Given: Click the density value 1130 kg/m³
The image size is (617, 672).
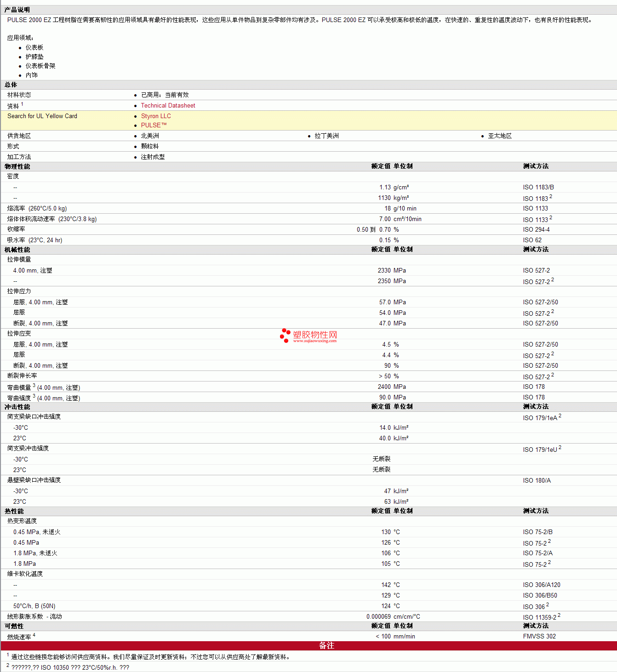Looking at the screenshot, I should tap(394, 198).
